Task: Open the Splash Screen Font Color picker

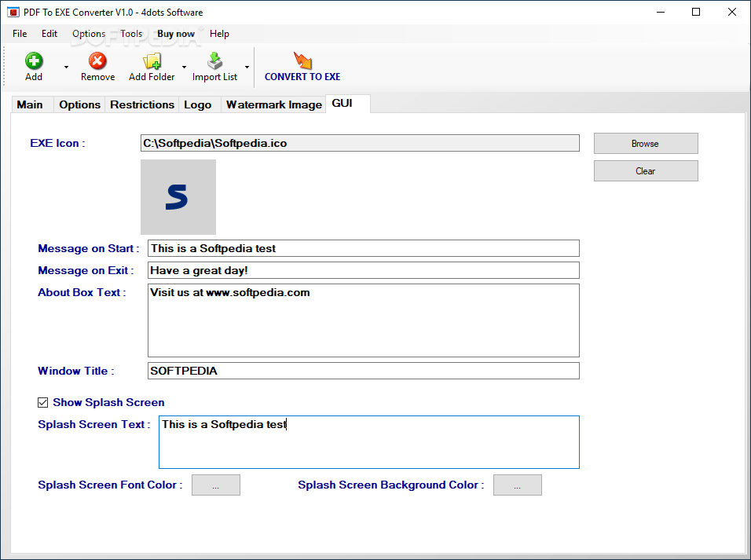Action: 215,485
